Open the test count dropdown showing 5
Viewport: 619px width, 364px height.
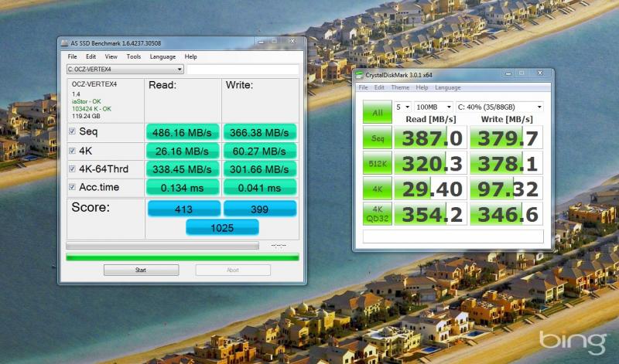click(x=402, y=107)
